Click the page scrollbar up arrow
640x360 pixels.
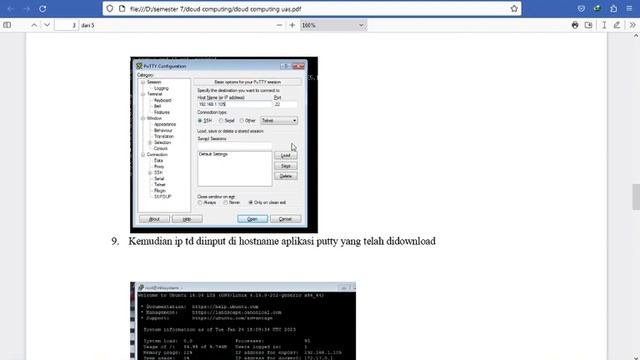[x=636, y=36]
